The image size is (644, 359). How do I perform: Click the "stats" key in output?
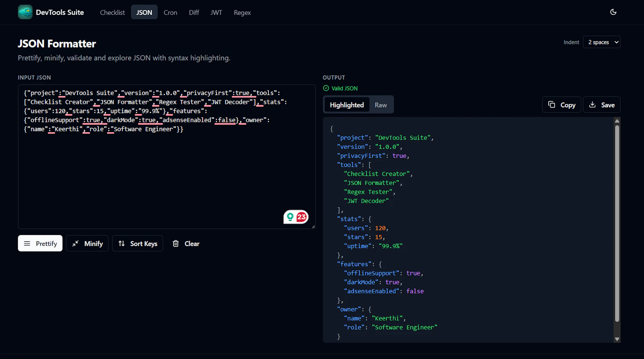[x=349, y=219]
